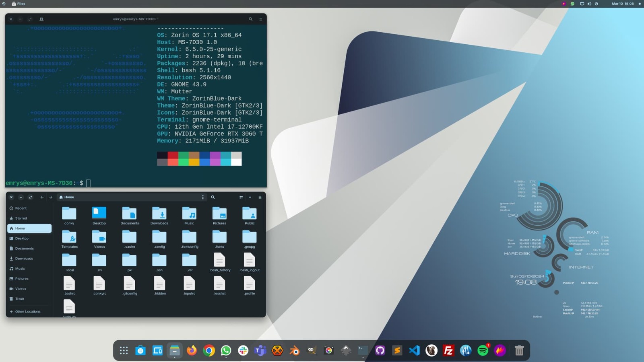Image resolution: width=644 pixels, height=362 pixels.
Task: Go forward in Files navigation
Action: 51,197
